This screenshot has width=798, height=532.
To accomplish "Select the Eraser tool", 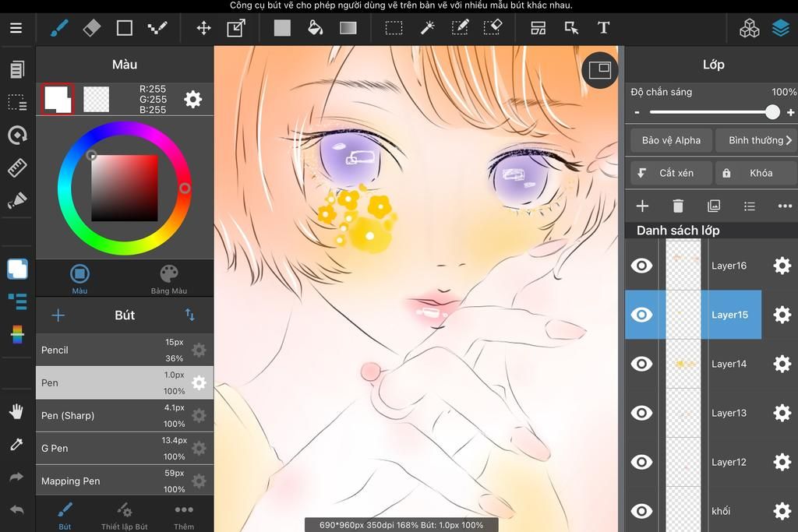I will click(92, 28).
